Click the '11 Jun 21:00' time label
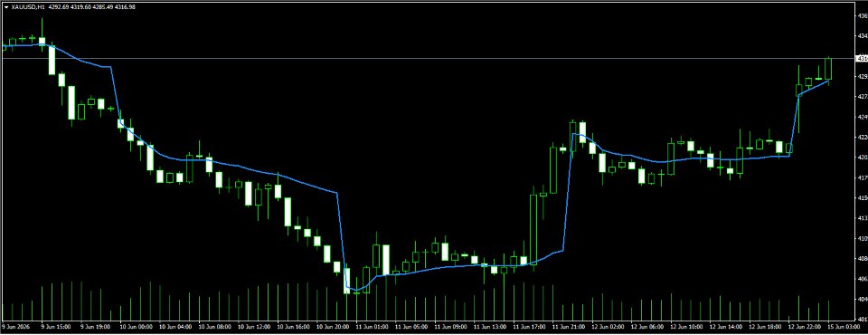868x335 pixels. pos(568,327)
